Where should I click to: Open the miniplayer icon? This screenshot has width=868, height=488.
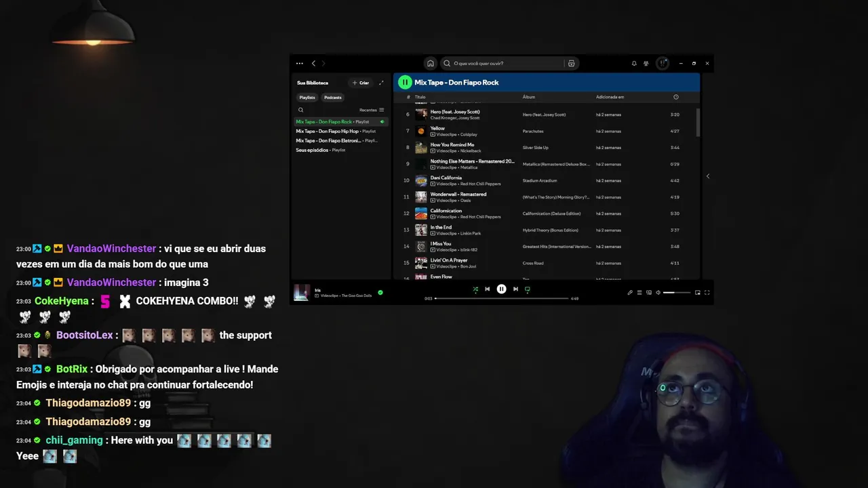tap(698, 292)
